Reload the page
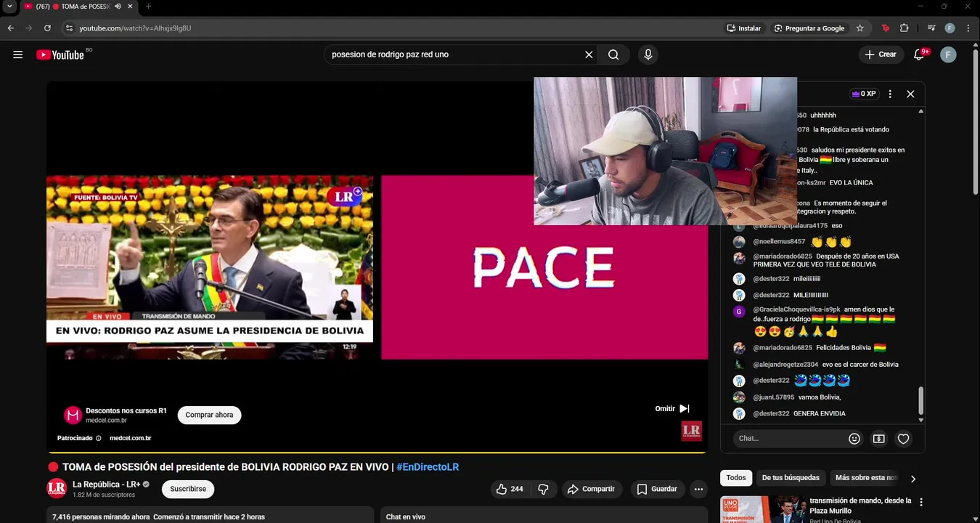980x523 pixels. (47, 28)
